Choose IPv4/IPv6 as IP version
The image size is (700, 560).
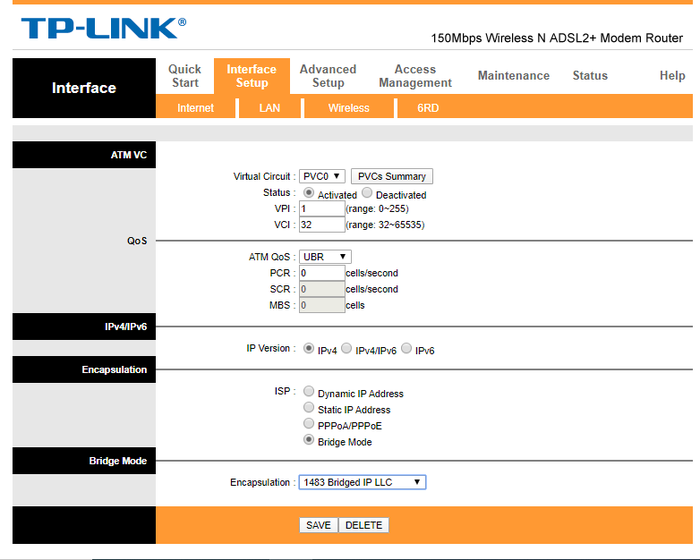pos(346,349)
